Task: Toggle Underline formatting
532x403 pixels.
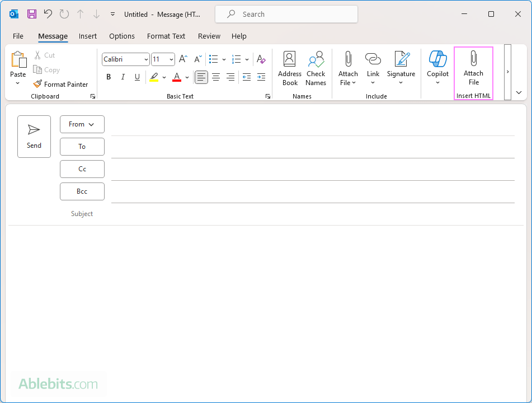Action: [x=137, y=77]
